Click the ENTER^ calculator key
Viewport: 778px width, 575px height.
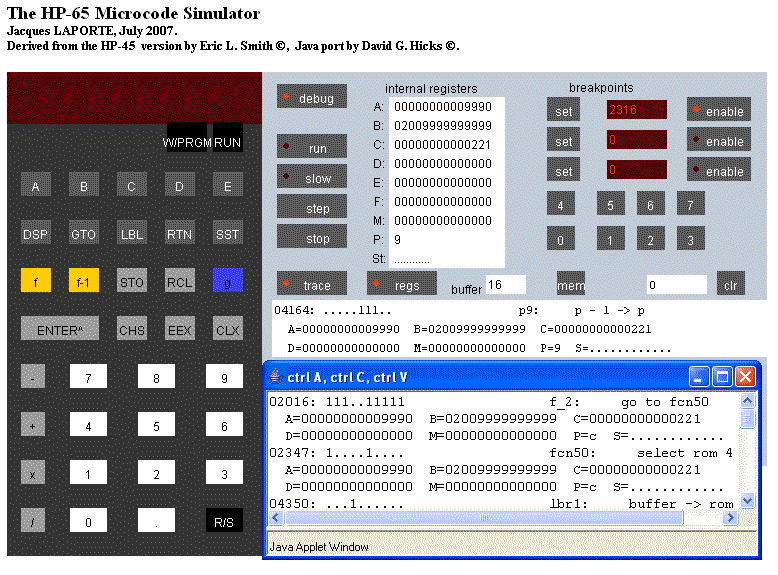tap(60, 329)
